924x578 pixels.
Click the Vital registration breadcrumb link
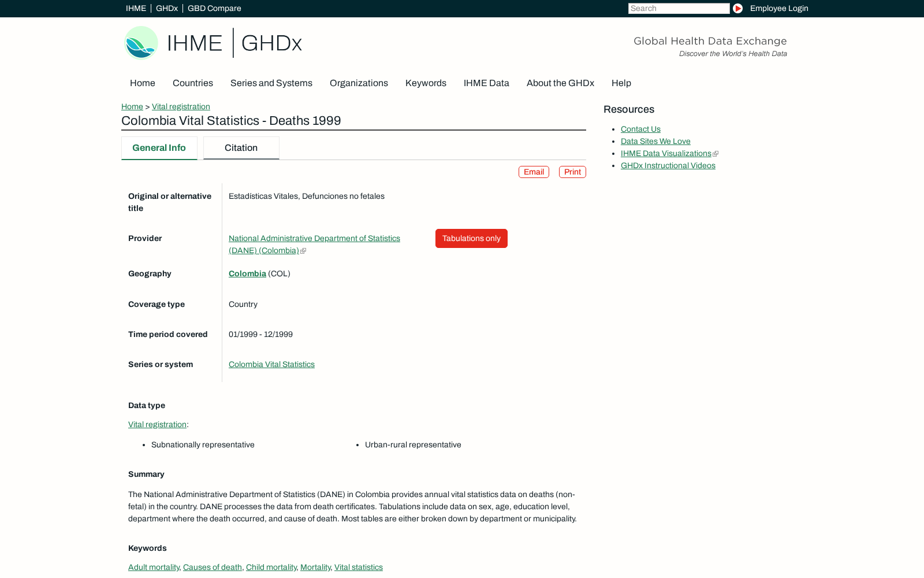181,106
